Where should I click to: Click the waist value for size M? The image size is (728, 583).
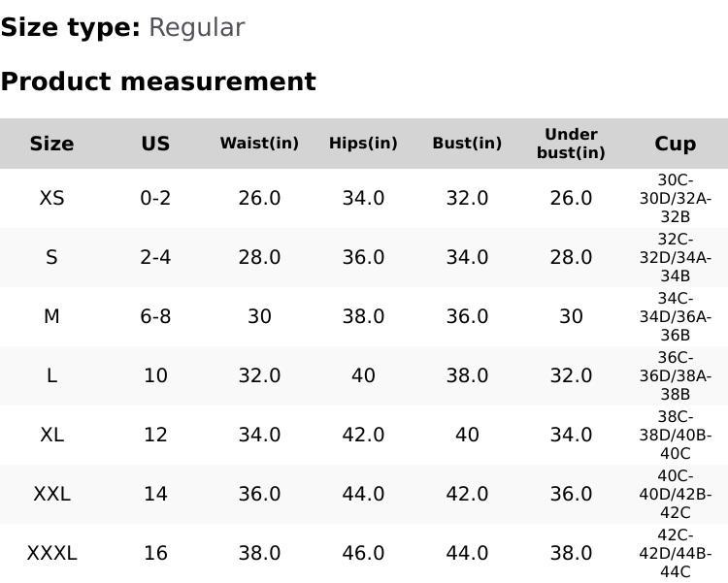(259, 316)
